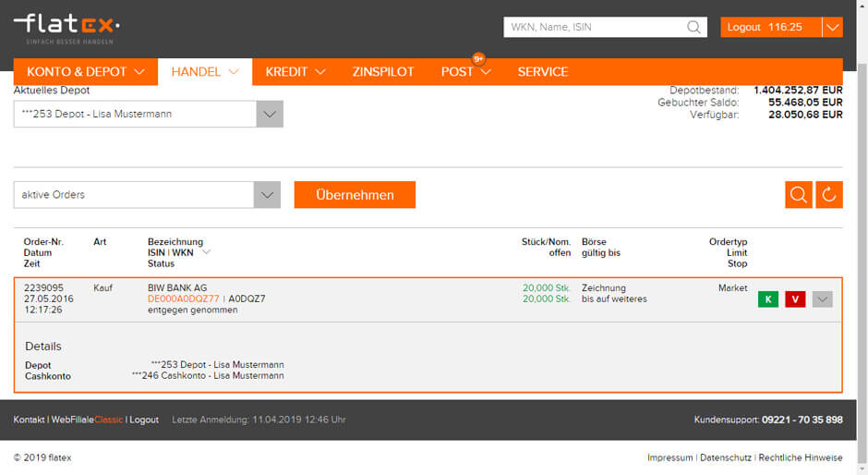This screenshot has height=475, width=868.
Task: Click the Zeichnung exchange text
Action: (x=603, y=288)
